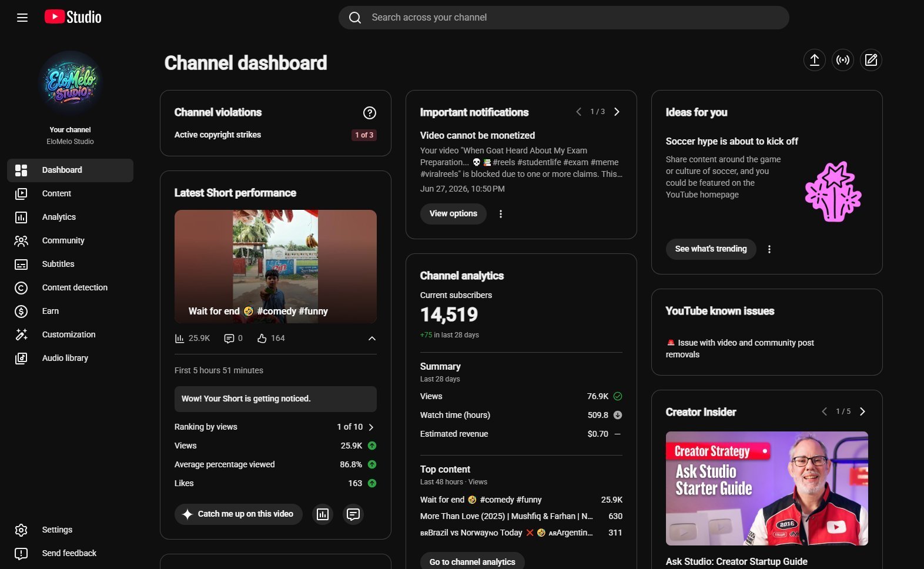Click the go live broadcast icon
The image size is (924, 569).
click(843, 60)
